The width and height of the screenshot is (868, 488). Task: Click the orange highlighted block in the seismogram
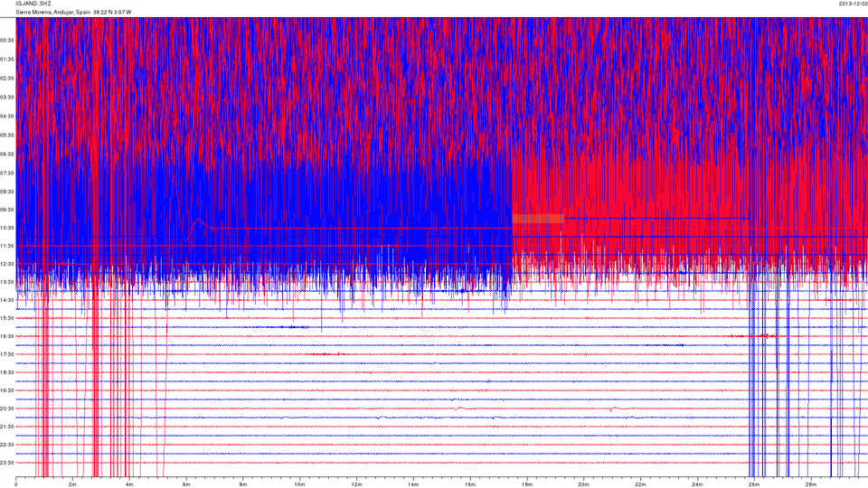(538, 219)
